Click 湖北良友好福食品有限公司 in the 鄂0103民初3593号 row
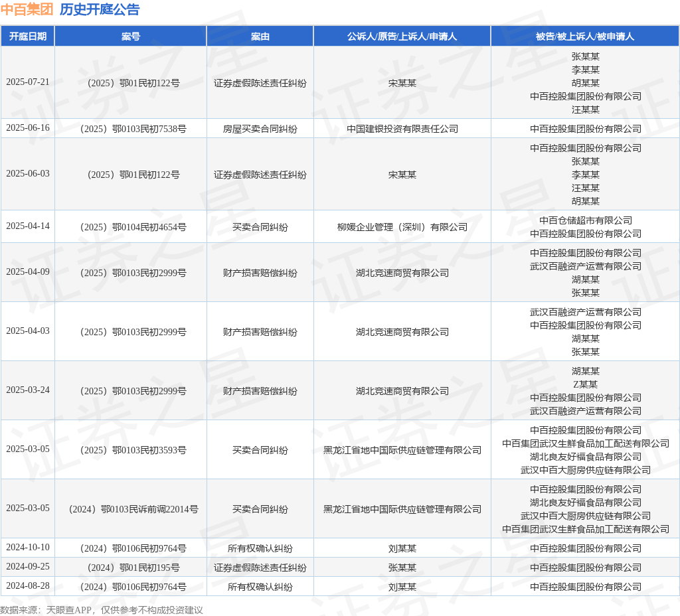Screen dimensions: 680x616 tap(586, 457)
